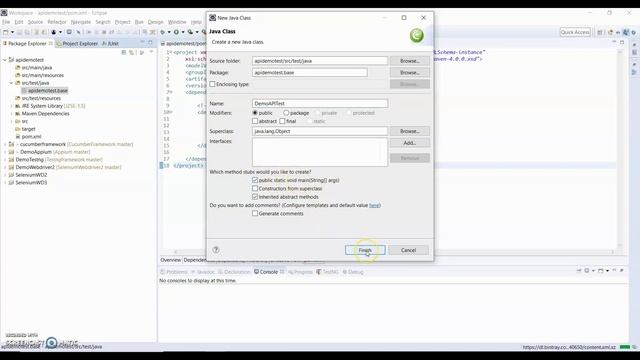Image resolution: width=640 pixels, height=360 pixels.
Task: Click the Collapse All icon in Package Explorer
Action: click(124, 52)
